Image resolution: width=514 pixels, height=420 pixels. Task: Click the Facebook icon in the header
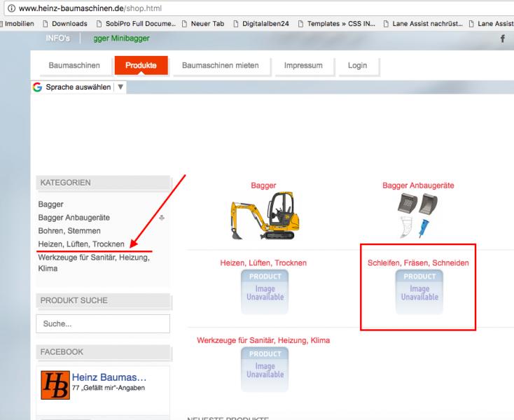point(502,39)
